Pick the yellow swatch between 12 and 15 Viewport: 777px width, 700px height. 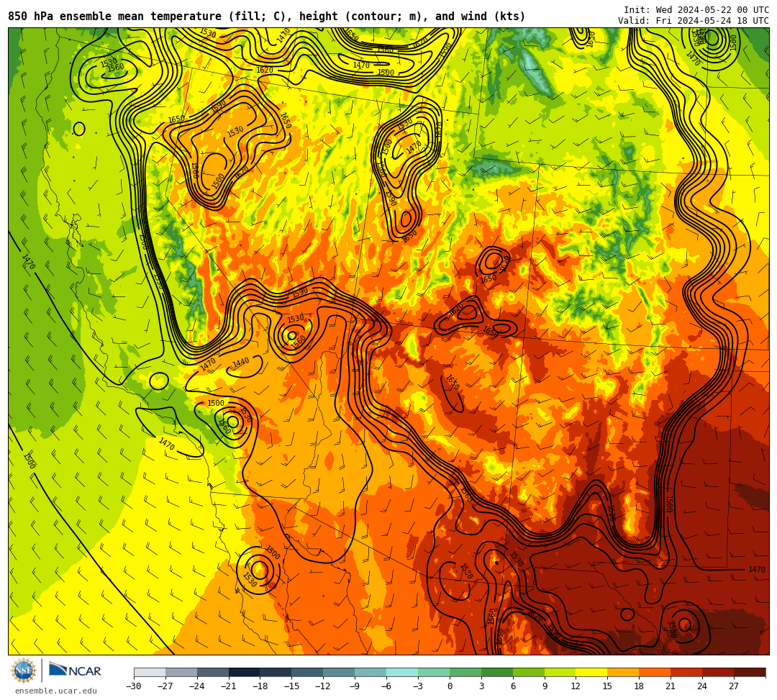592,672
